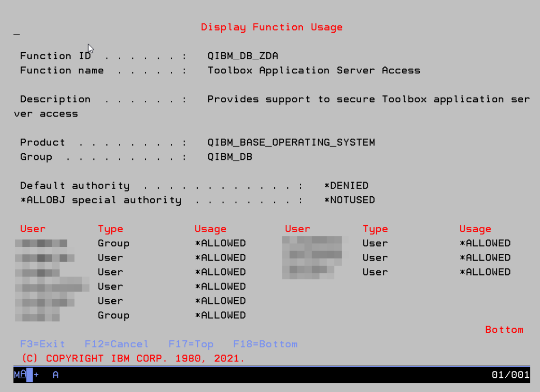The image size is (540, 392).
Task: Select the F18=Bottom function key
Action: [x=265, y=344]
